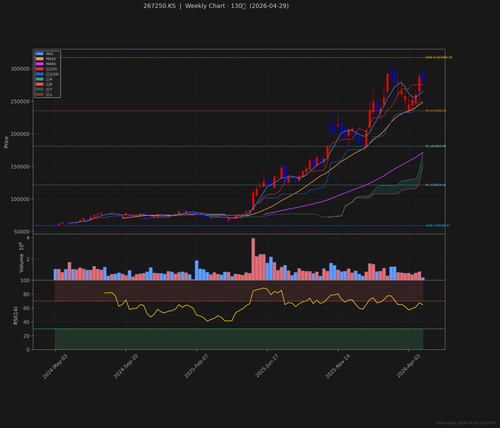Screen dimensions: 500x428
Task: Select the MA5 light-blue legend swatch
Action: pos(40,54)
